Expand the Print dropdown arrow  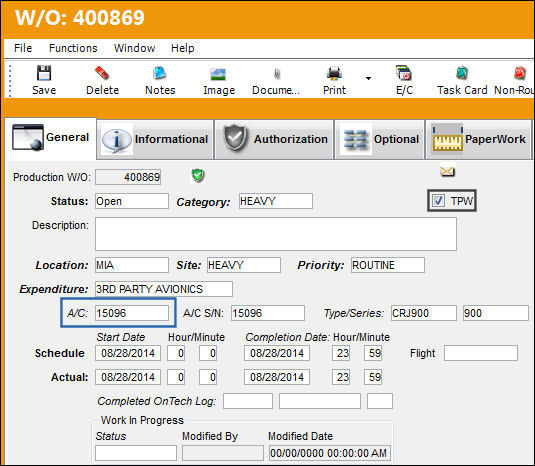point(368,78)
